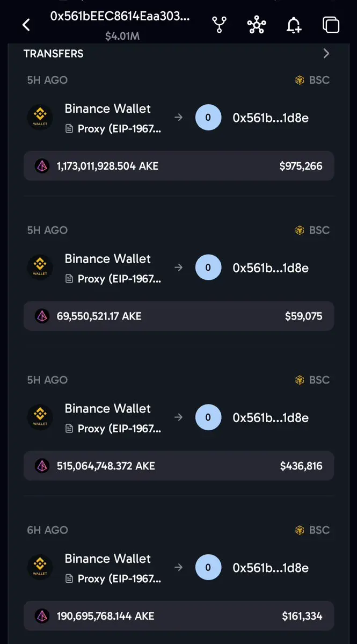Screen dimensions: 357x644
Task: Open the 515,064,748.372 AKE transfer amount row
Action: tap(178, 466)
